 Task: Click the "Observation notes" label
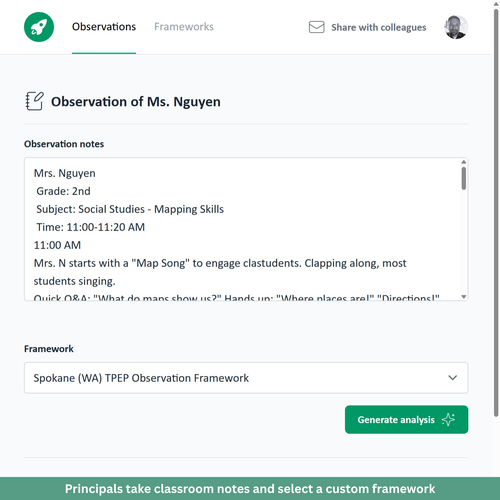pyautogui.click(x=64, y=144)
